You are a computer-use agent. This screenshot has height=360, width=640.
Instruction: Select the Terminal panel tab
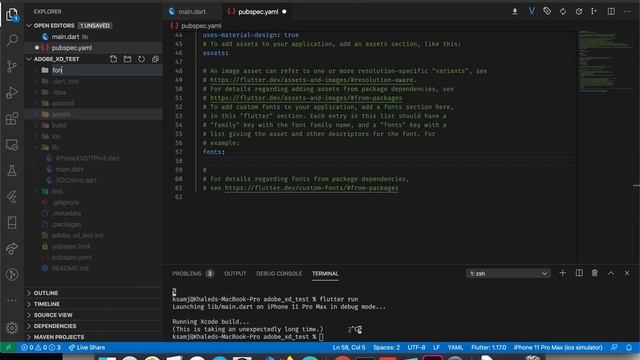tap(325, 273)
